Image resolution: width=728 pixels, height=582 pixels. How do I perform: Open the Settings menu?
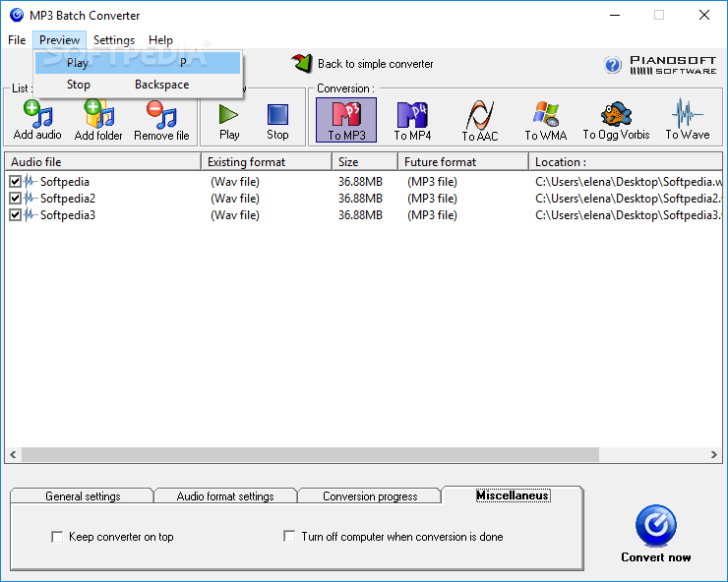[114, 40]
